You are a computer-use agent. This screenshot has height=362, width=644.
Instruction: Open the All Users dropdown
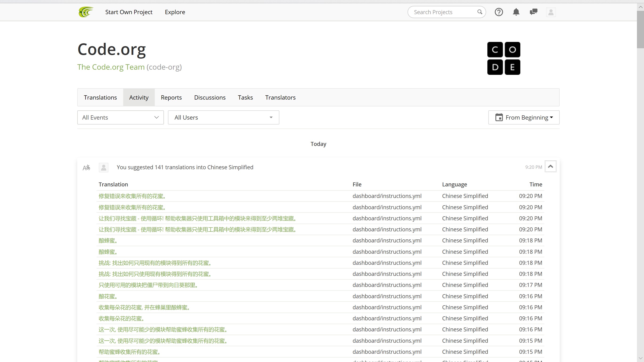224,117
